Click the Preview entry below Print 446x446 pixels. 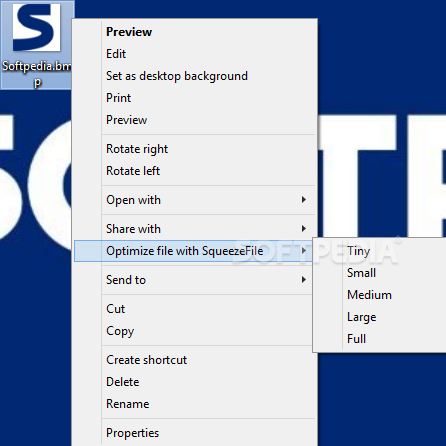coord(195,120)
